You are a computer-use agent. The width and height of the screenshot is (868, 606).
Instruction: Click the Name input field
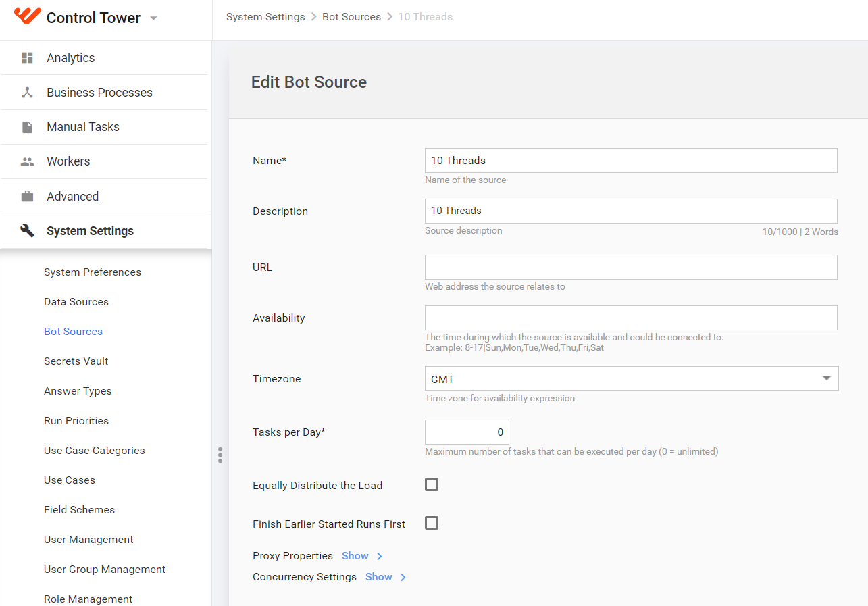[x=631, y=161]
